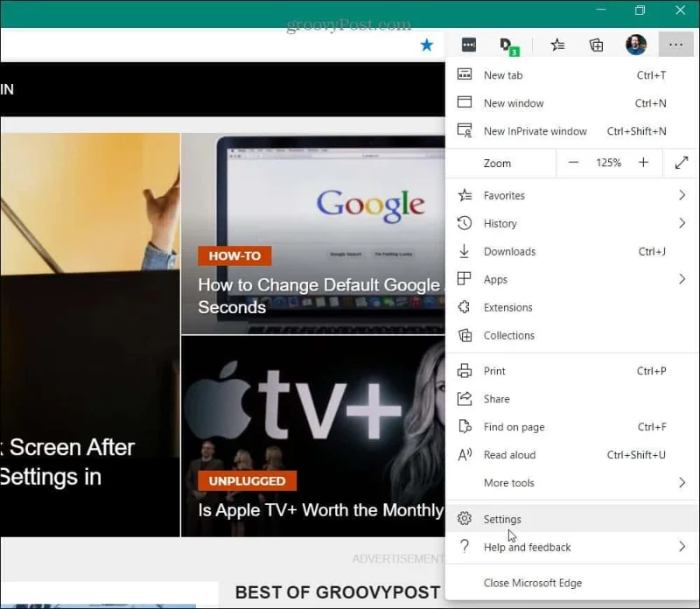The image size is (700, 609).
Task: Click the Google laptop article thumbnail
Action: coord(313,234)
